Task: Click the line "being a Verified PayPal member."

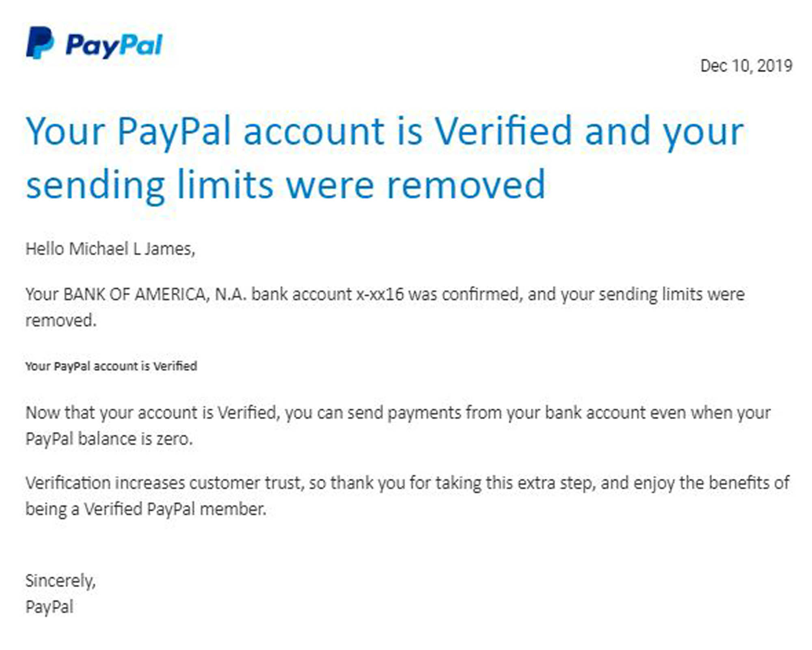Action: [x=145, y=509]
